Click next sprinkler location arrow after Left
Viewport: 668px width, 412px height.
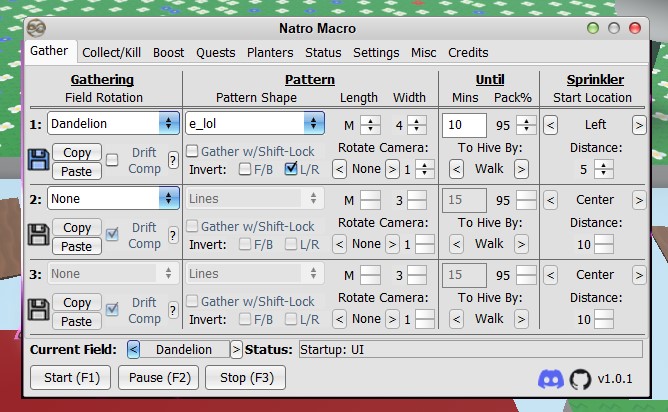click(639, 125)
